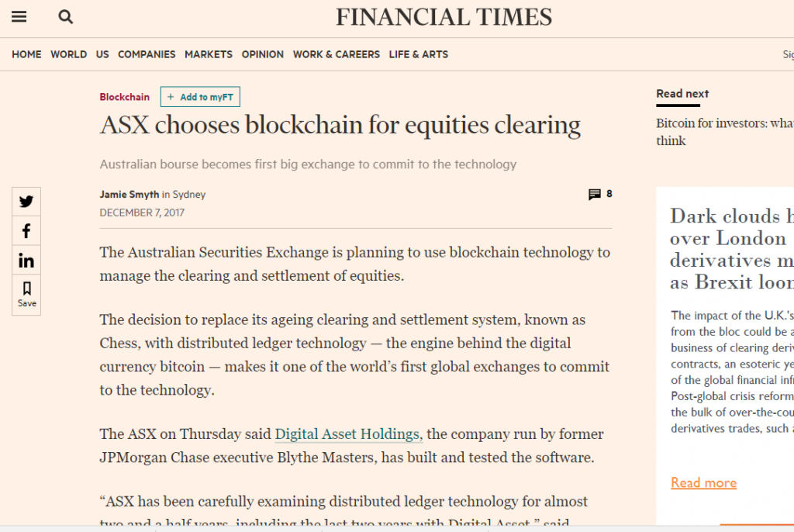
Task: Click the Financial Times logo
Action: pos(444,17)
